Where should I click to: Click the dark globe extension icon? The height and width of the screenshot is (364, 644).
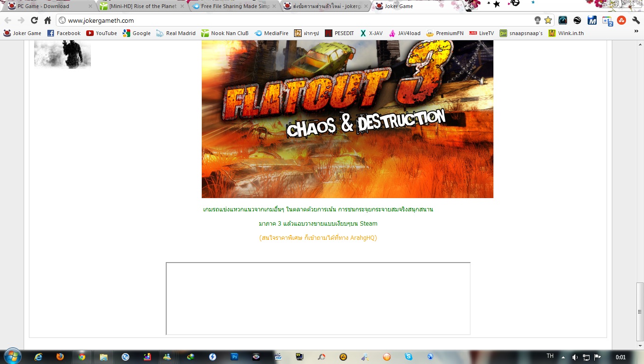[x=577, y=20]
